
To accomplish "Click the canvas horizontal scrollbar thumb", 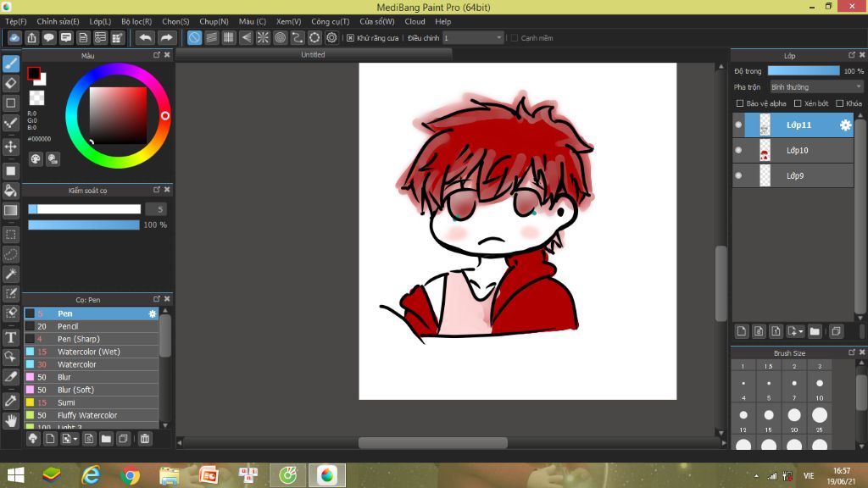I will coord(433,443).
